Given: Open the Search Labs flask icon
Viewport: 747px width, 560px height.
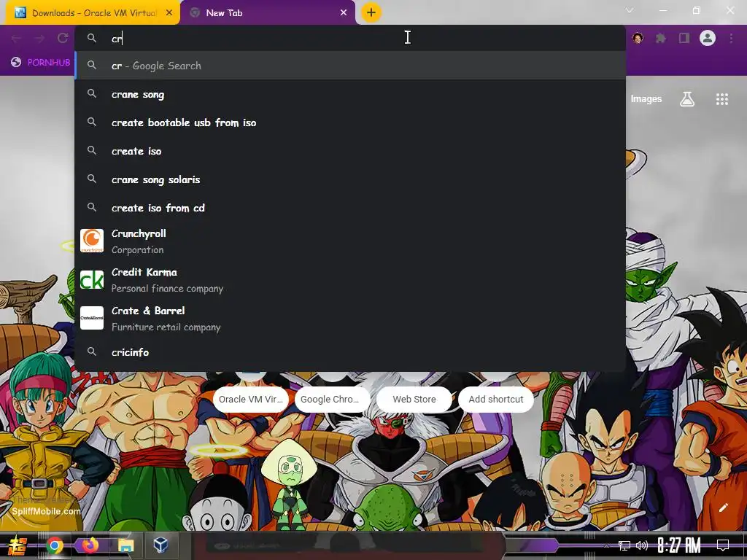Looking at the screenshot, I should (x=687, y=99).
